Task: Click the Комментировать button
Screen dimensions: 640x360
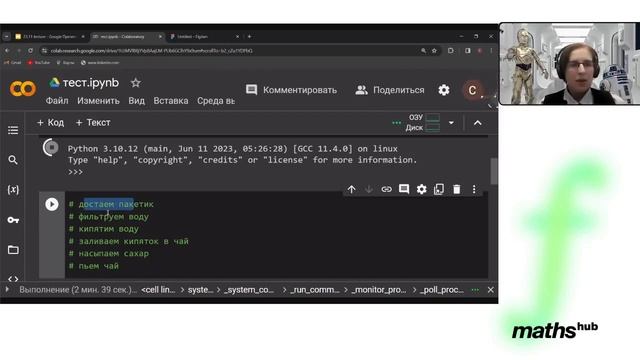Action: click(291, 90)
